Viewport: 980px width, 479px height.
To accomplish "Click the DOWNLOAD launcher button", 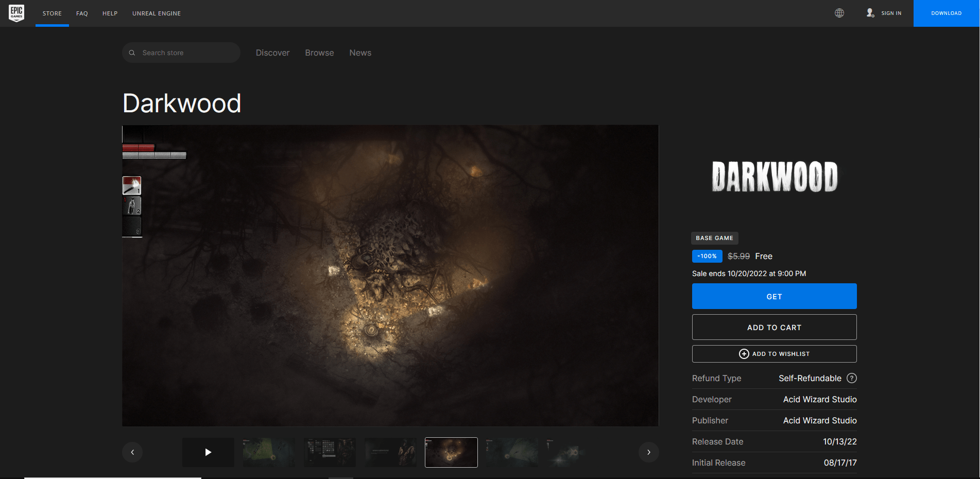I will tap(947, 13).
